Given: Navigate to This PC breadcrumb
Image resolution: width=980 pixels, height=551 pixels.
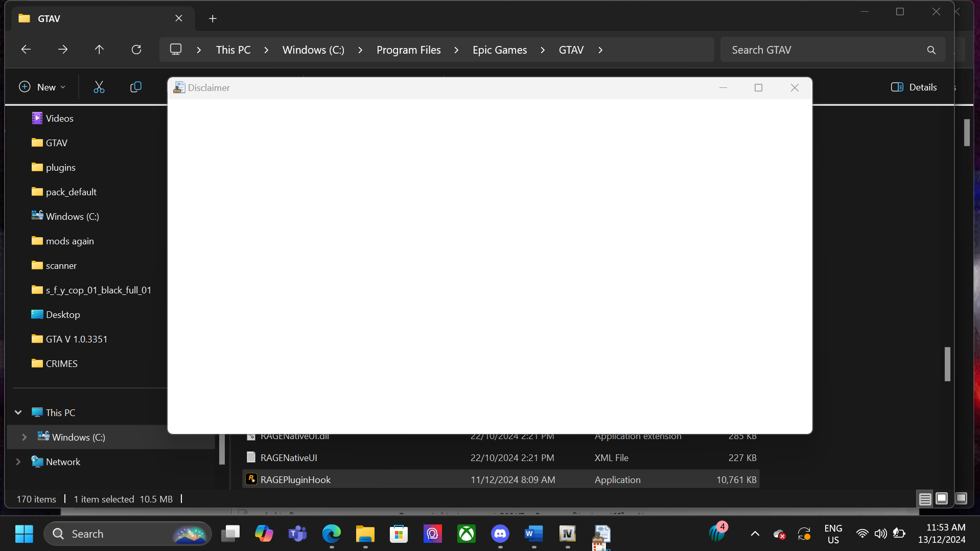Looking at the screenshot, I should point(233,50).
